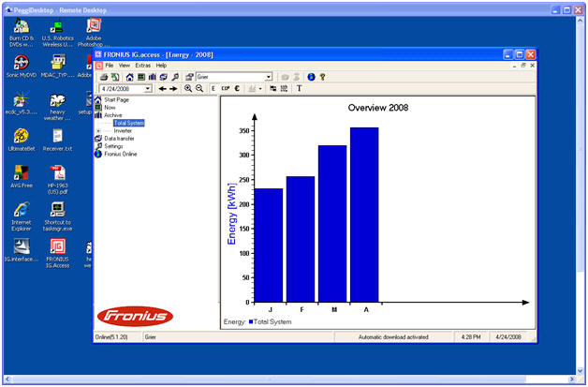
Task: Click the zoom out magnifier icon
Action: point(199,88)
